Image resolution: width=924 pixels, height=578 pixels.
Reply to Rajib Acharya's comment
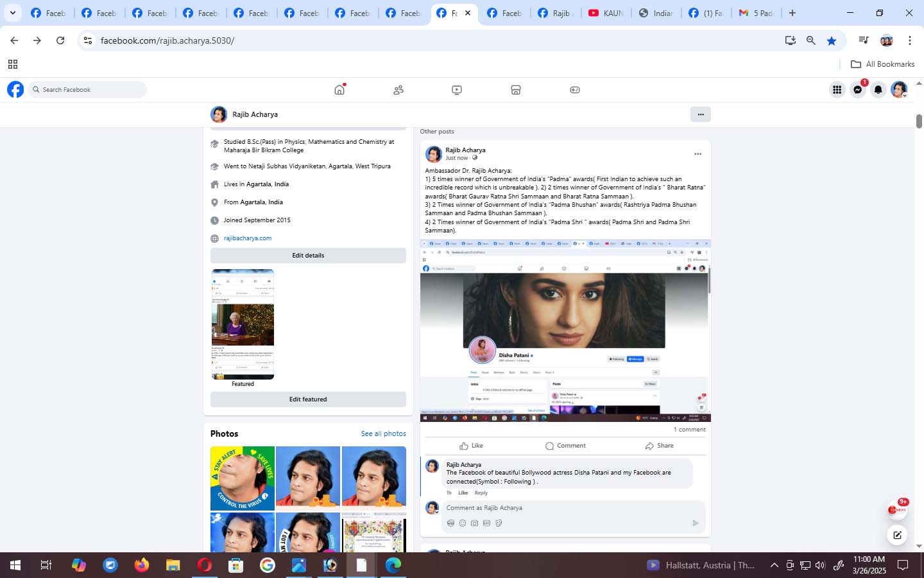[481, 493]
